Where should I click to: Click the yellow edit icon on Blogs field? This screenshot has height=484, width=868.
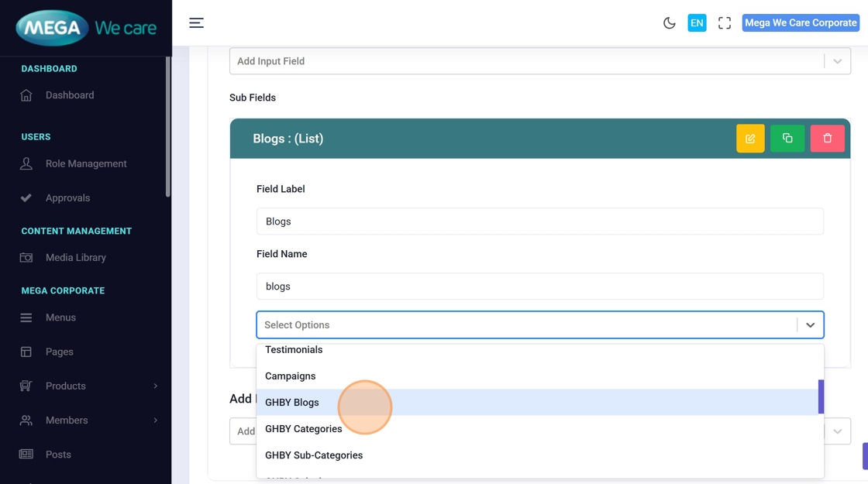pos(750,139)
